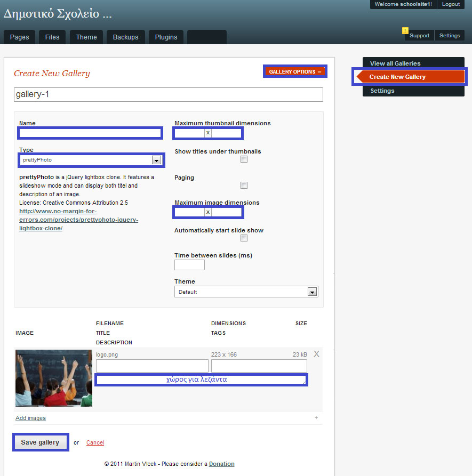Click the plus icon beside Add images
The height and width of the screenshot is (476, 472).
[x=316, y=418]
